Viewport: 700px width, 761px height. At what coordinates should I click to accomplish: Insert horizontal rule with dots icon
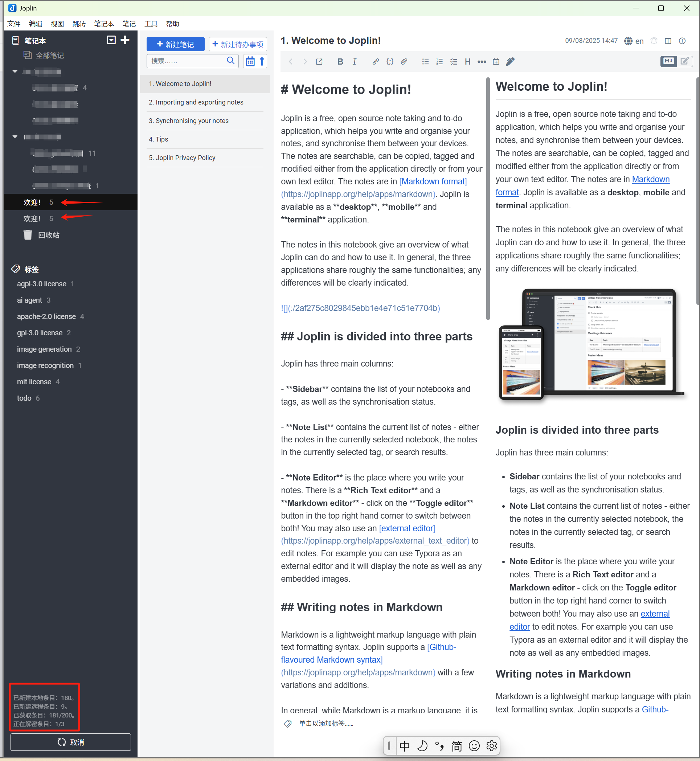click(x=482, y=62)
